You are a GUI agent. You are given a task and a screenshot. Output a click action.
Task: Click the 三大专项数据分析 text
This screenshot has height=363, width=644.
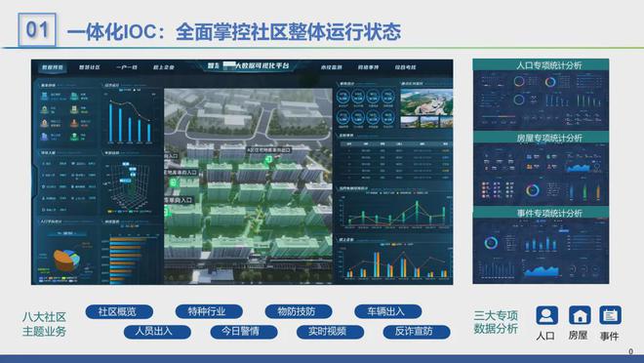pyautogui.click(x=496, y=322)
